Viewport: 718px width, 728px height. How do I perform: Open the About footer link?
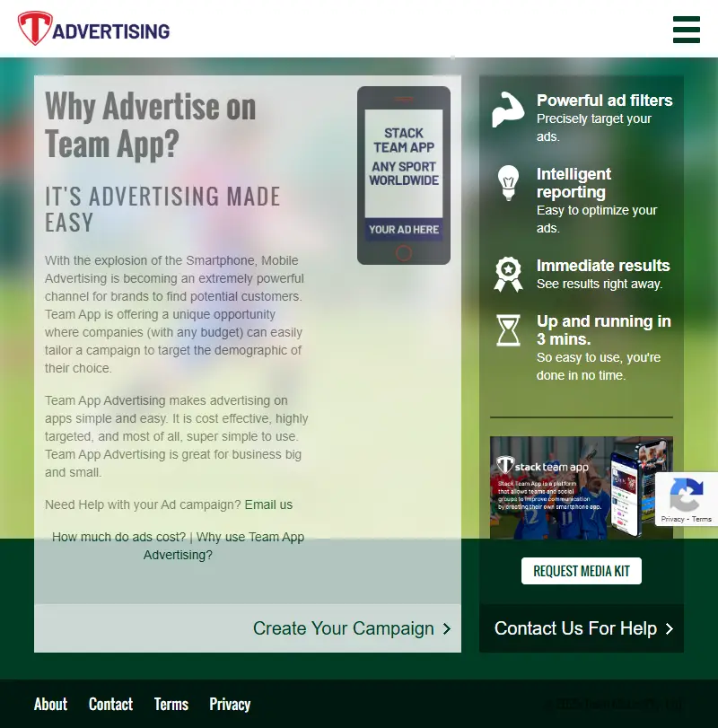pyautogui.click(x=50, y=705)
